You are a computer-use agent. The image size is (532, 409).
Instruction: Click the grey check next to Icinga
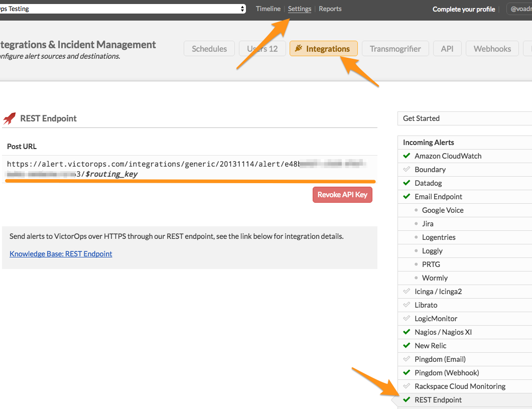(x=407, y=291)
